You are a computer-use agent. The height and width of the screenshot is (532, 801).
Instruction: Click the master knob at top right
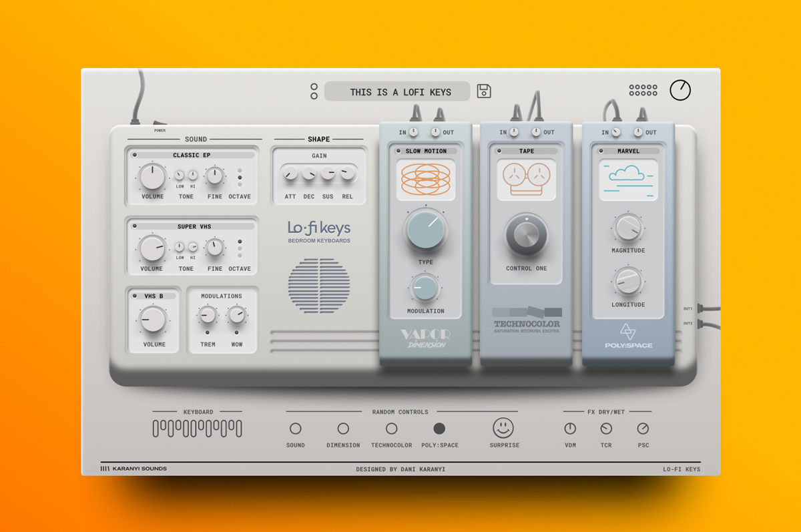point(680,90)
